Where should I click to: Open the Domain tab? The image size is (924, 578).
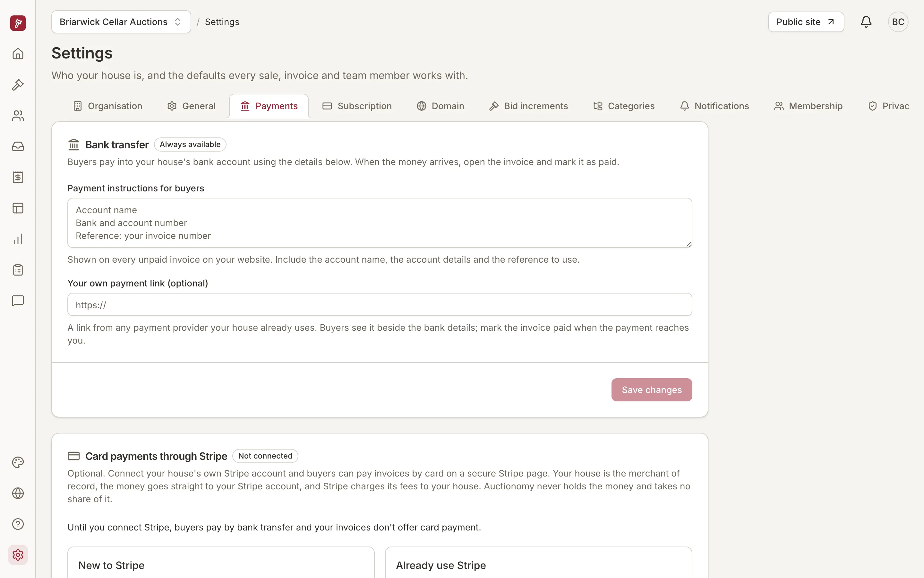click(440, 106)
